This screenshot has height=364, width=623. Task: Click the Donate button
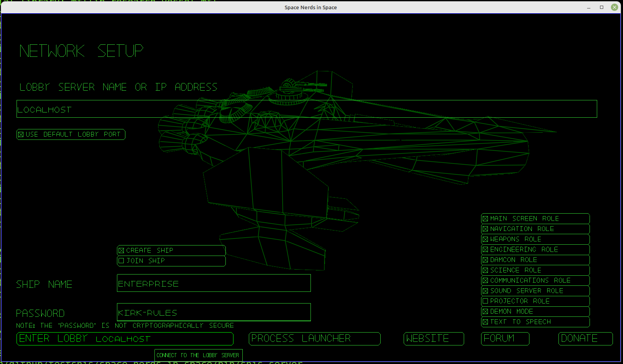585,339
